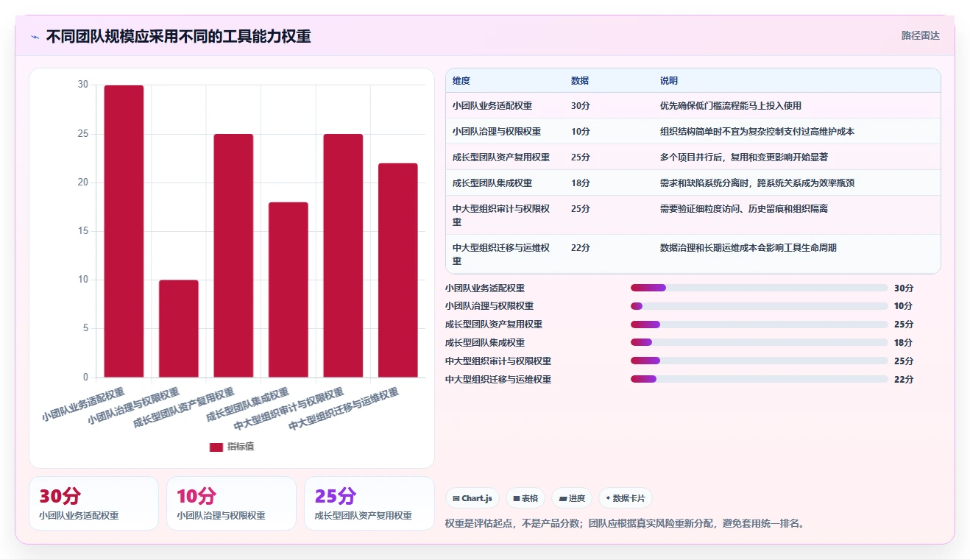Select the 数据卡片 chip
970x560 pixels.
coord(625,498)
